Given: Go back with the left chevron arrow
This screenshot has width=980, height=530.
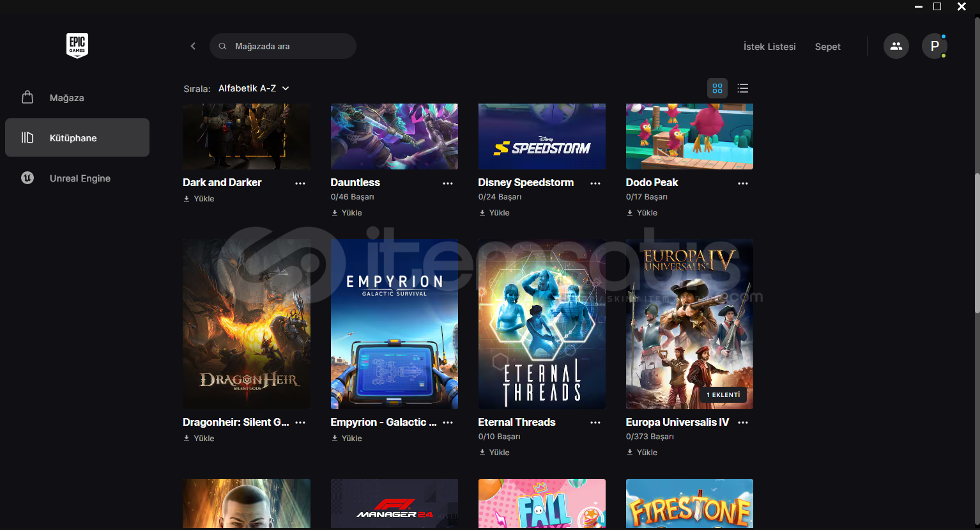Looking at the screenshot, I should pyautogui.click(x=193, y=46).
